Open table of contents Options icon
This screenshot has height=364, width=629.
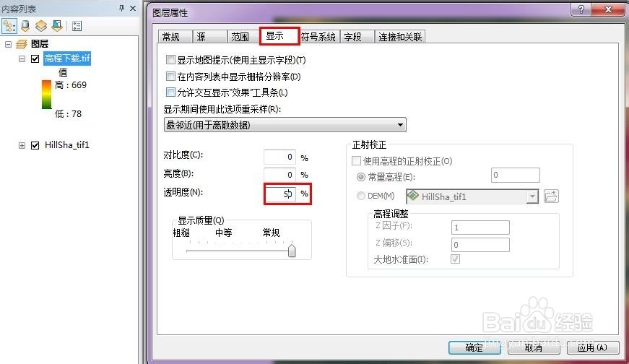(77, 27)
